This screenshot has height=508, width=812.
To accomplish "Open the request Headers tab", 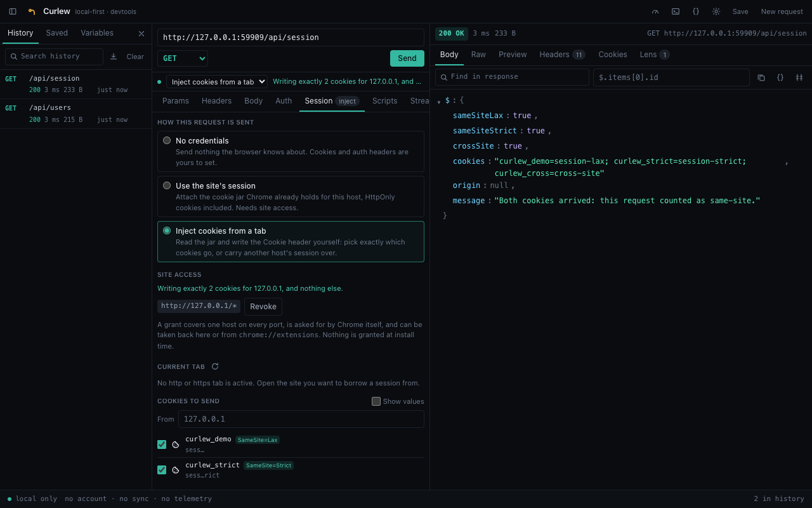I will [x=216, y=101].
